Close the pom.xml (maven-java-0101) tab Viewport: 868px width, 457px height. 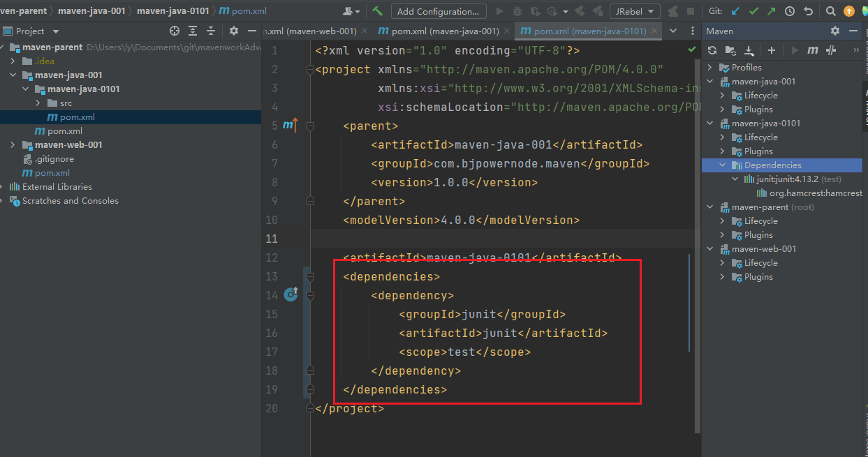[x=654, y=31]
